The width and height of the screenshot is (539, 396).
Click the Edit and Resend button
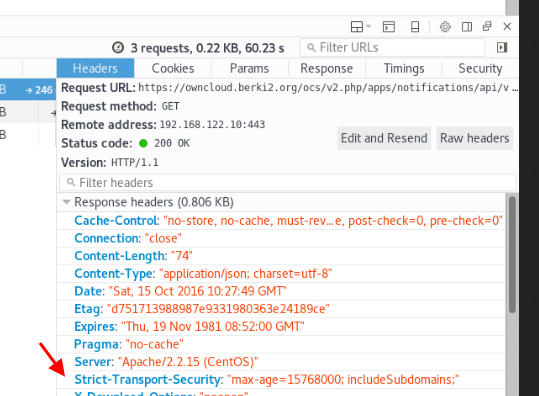[x=384, y=138]
